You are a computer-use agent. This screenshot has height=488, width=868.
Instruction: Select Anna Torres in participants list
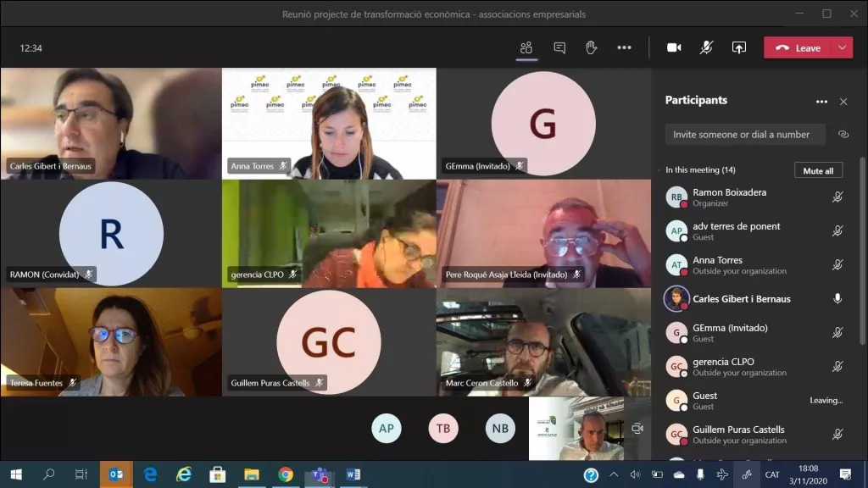[x=754, y=265]
